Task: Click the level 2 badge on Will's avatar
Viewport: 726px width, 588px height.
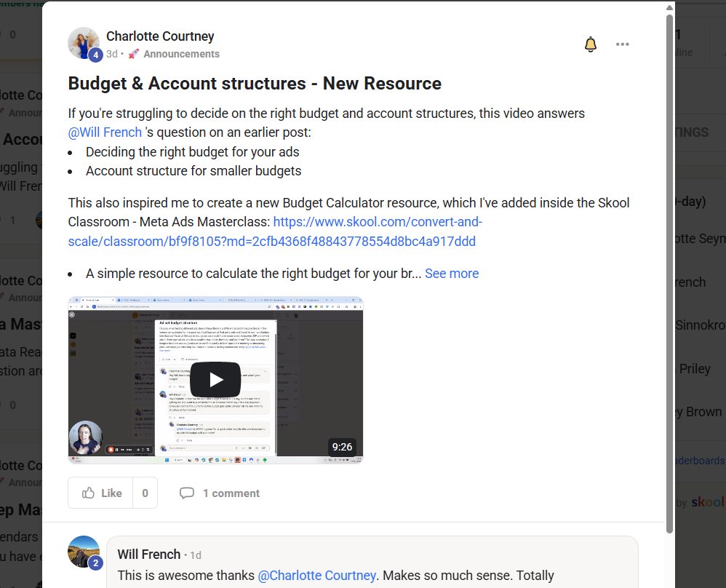Action: (x=95, y=563)
